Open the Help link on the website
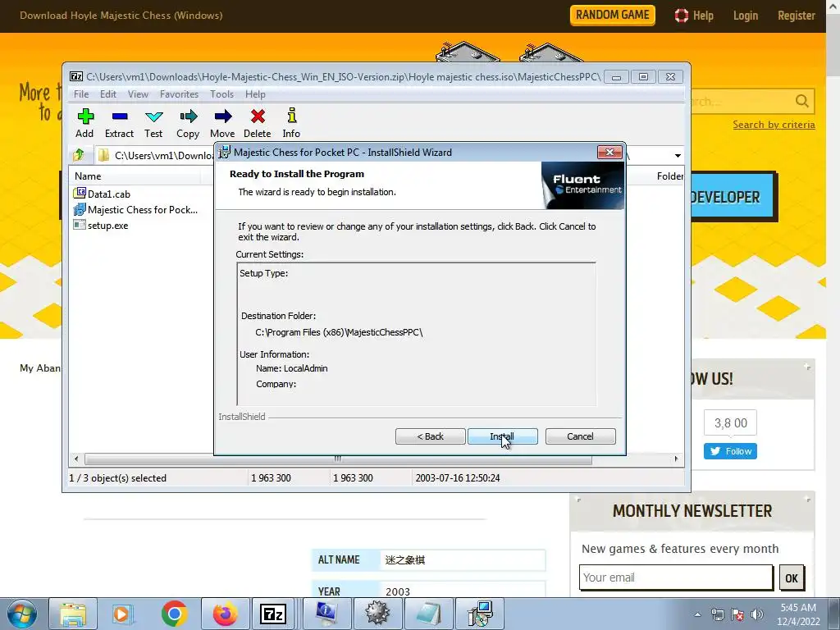Image resolution: width=840 pixels, height=630 pixels. [694, 16]
